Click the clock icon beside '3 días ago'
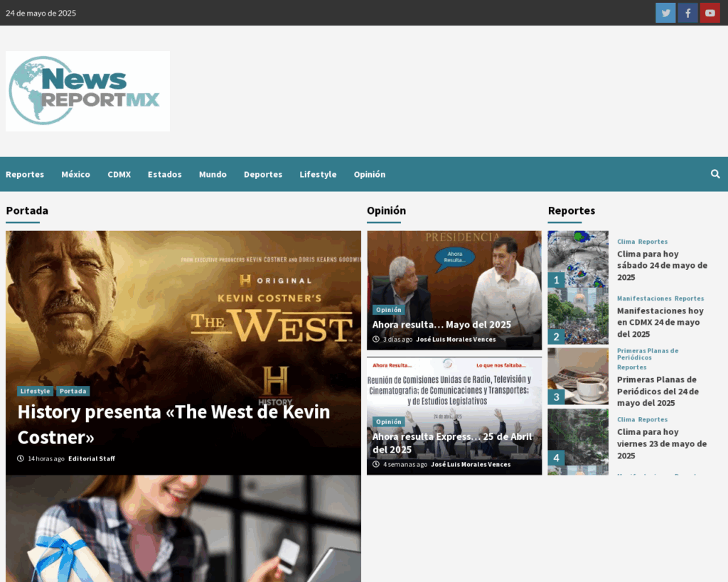Viewport: 728px width, 582px height. point(375,338)
